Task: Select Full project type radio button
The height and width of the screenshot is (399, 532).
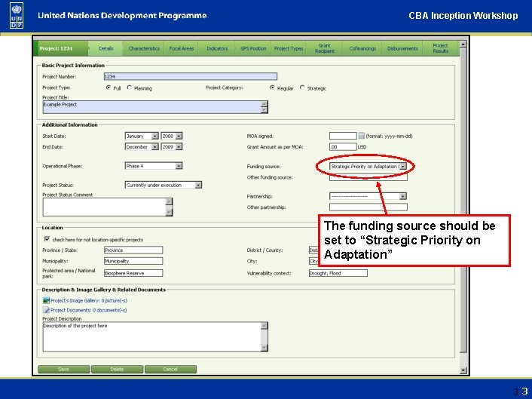Action: pos(109,87)
